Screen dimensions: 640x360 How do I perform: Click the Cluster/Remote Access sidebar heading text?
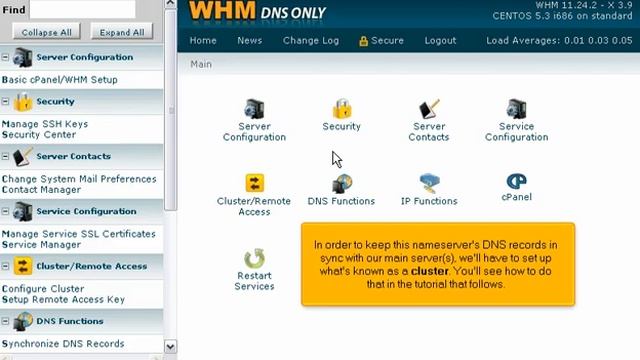click(92, 266)
